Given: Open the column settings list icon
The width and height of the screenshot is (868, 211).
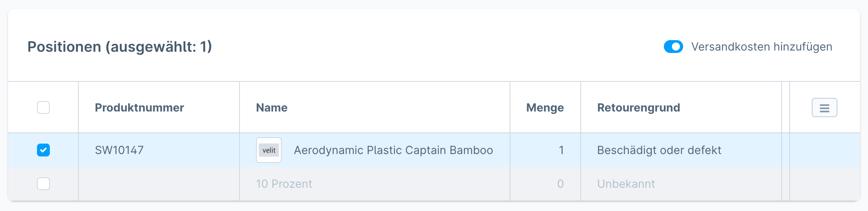Looking at the screenshot, I should (824, 108).
